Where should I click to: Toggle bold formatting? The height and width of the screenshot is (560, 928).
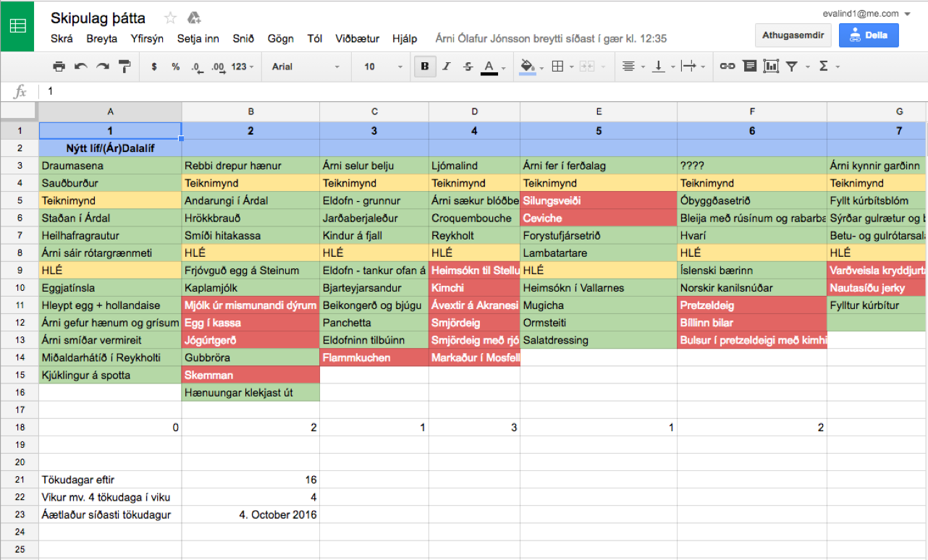[x=425, y=67]
